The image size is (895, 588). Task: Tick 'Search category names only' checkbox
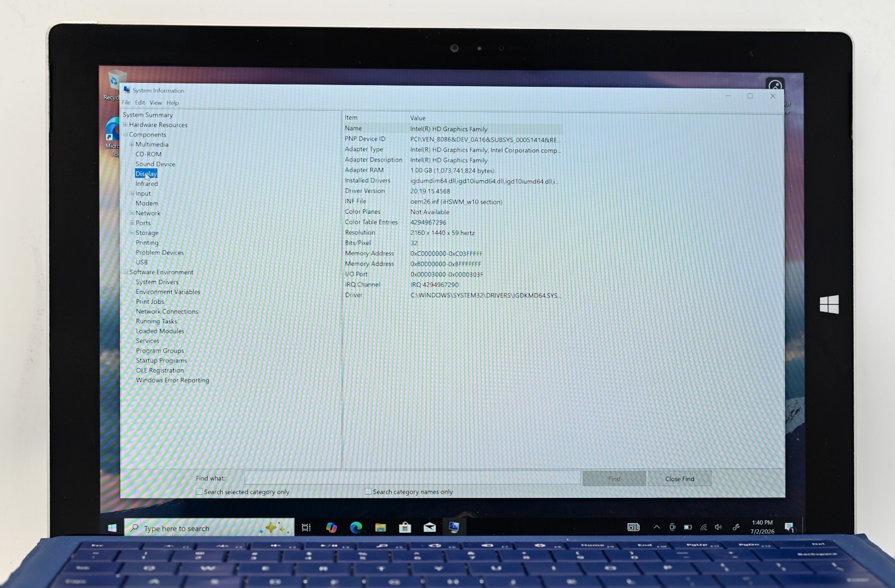(368, 492)
